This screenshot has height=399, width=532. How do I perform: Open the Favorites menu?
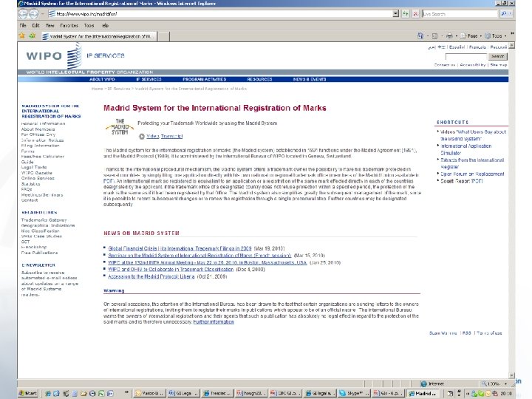coord(69,25)
